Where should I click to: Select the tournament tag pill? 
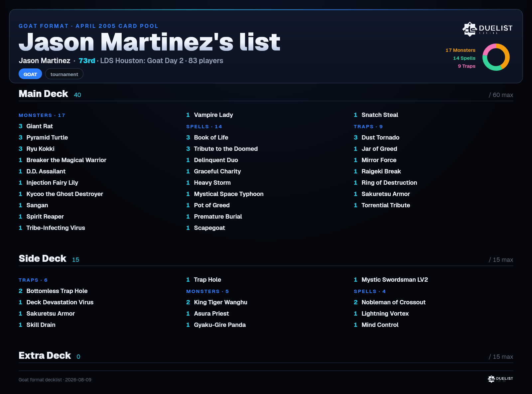pos(64,74)
